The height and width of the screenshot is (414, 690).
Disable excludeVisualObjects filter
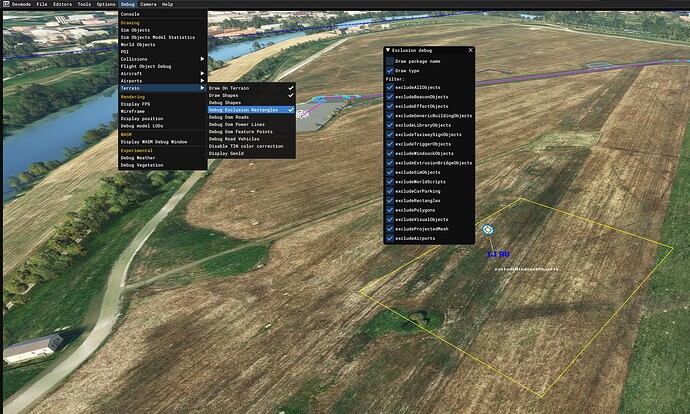390,219
